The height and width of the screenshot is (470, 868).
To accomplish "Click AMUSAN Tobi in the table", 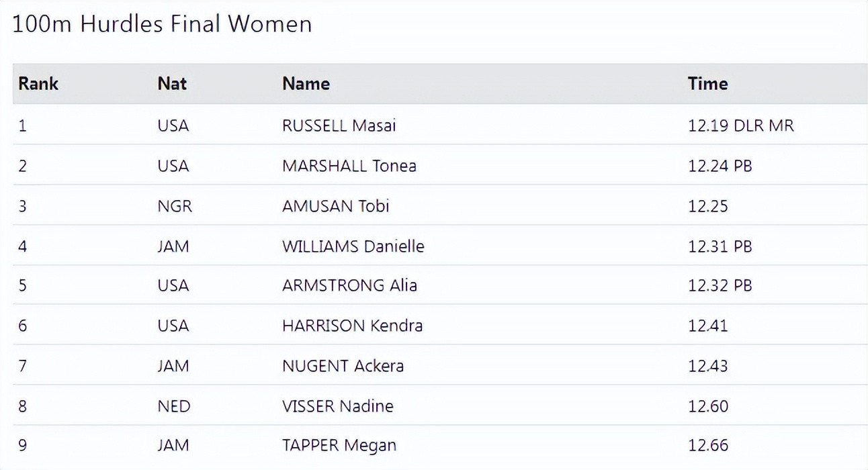I will point(335,205).
